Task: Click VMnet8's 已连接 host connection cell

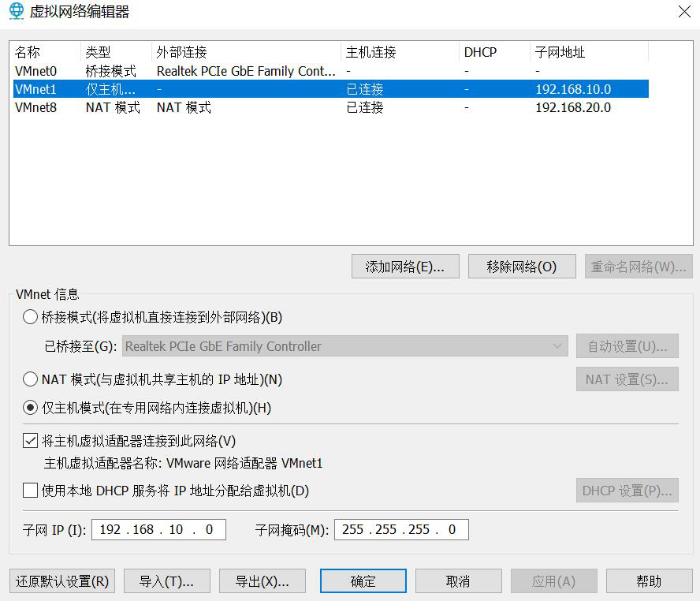Action: 365,107
